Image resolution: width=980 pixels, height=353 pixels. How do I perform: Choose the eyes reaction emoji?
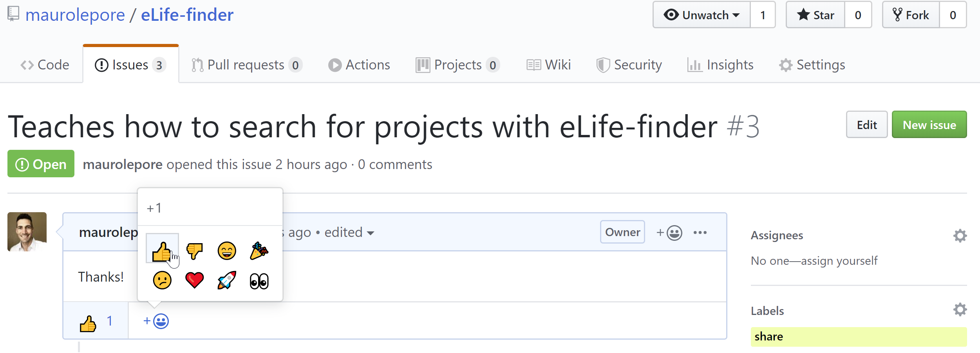[259, 281]
